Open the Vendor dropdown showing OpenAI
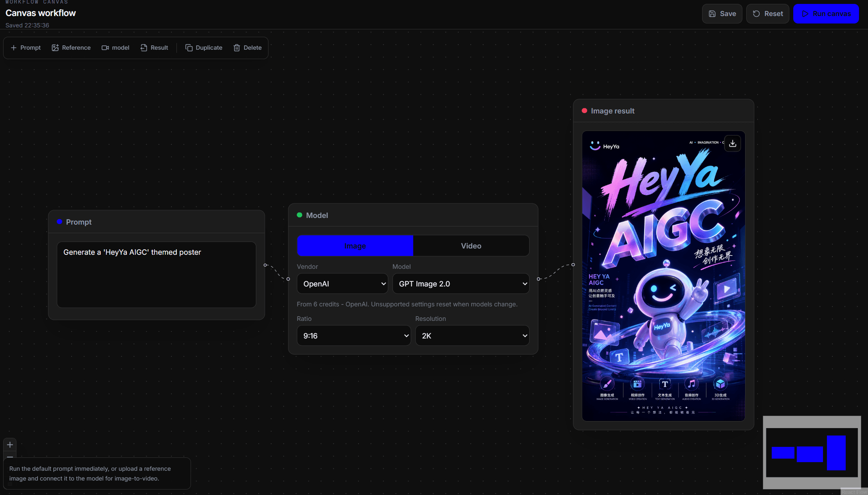This screenshot has width=868, height=495. [342, 284]
